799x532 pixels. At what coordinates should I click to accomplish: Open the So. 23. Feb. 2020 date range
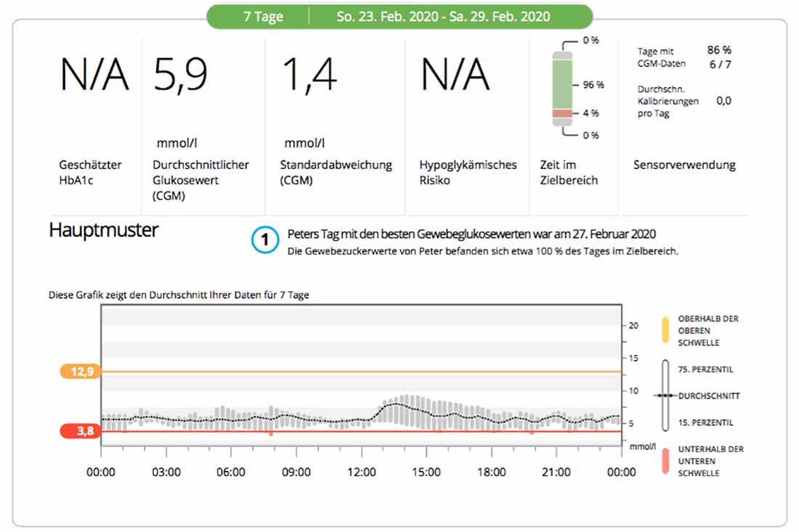click(x=443, y=16)
